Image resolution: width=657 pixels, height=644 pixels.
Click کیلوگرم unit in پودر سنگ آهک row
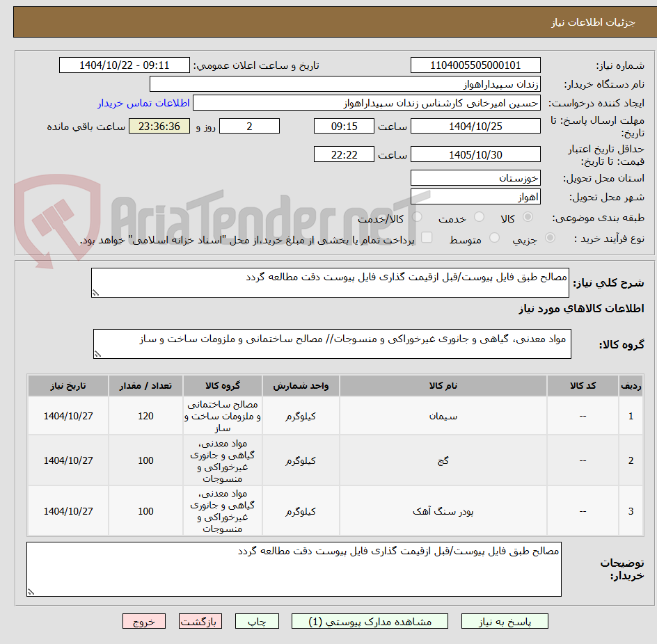pos(301,511)
